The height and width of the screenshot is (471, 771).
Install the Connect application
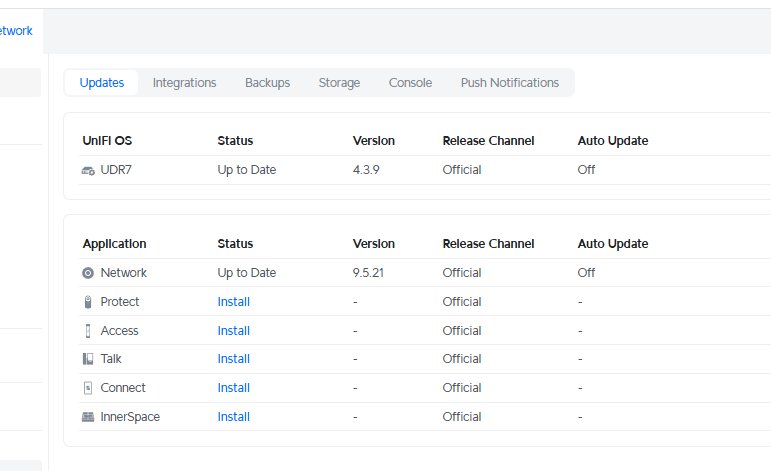tap(233, 388)
